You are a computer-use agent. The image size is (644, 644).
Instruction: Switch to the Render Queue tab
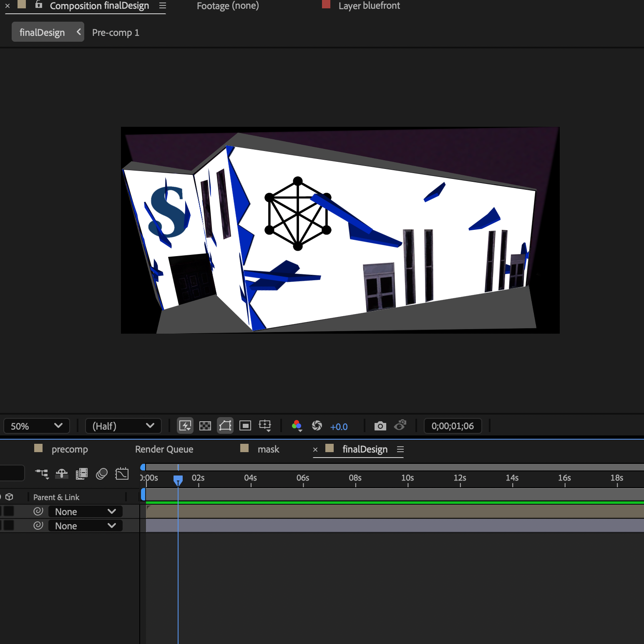pos(164,449)
